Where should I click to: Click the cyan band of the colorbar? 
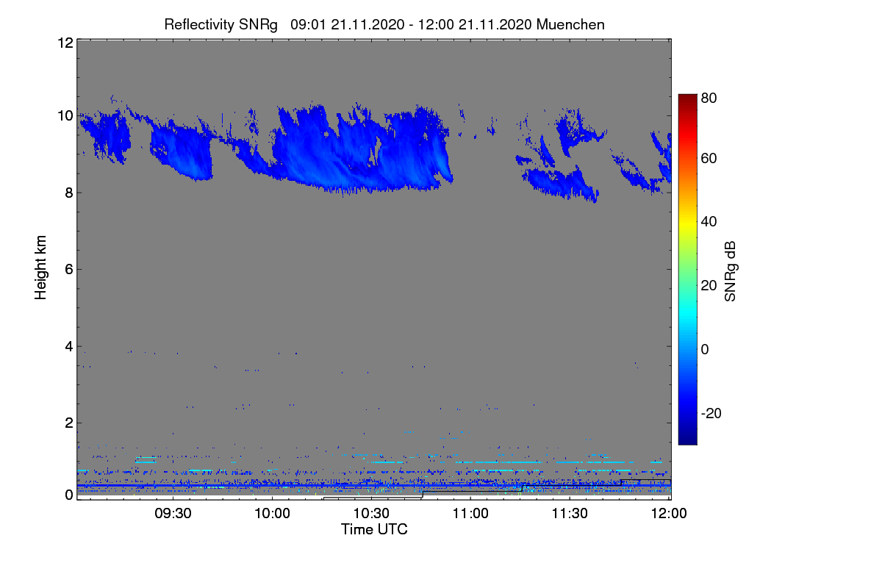[x=687, y=312]
